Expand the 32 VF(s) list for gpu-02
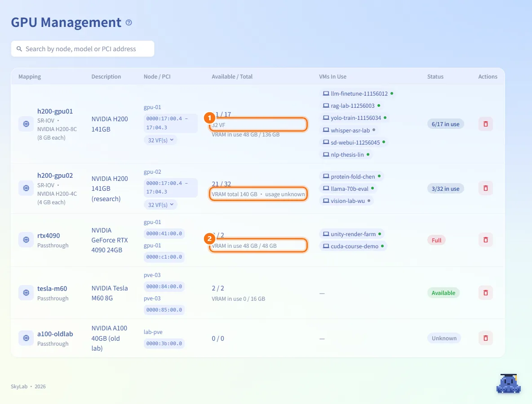The width and height of the screenshot is (532, 404). [x=160, y=205]
